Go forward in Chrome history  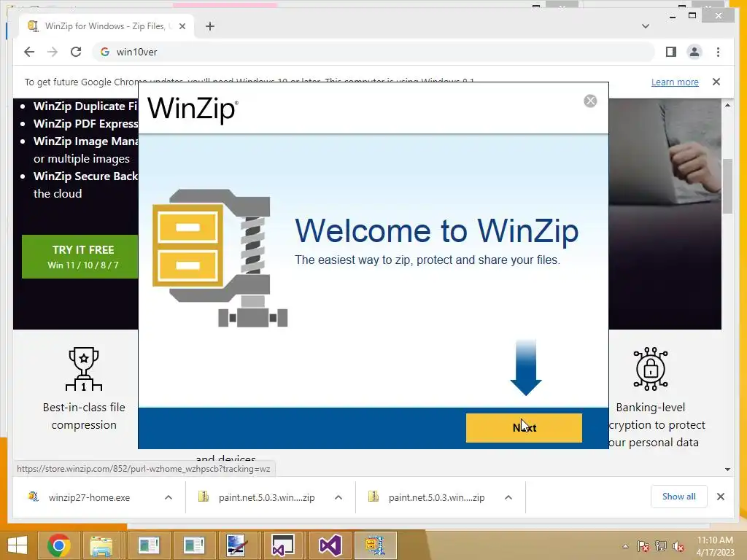[53, 52]
